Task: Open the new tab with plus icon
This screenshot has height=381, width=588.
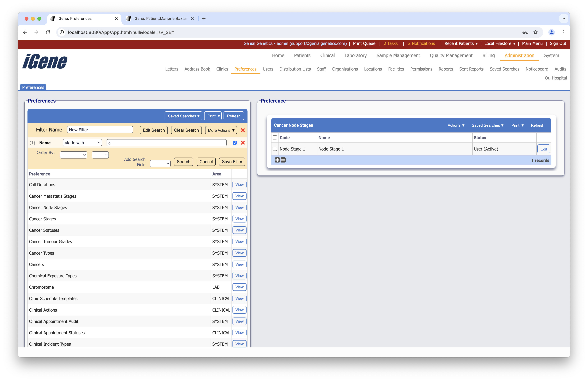Action: pyautogui.click(x=204, y=19)
